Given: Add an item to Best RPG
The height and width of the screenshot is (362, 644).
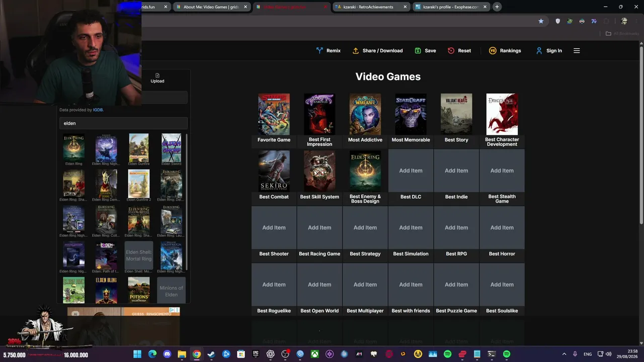Looking at the screenshot, I should click(x=456, y=228).
